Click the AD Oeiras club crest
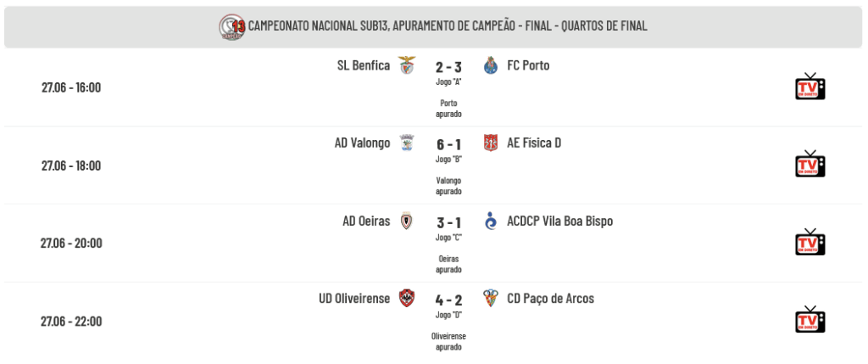This screenshot has width=868, height=364. point(407,221)
